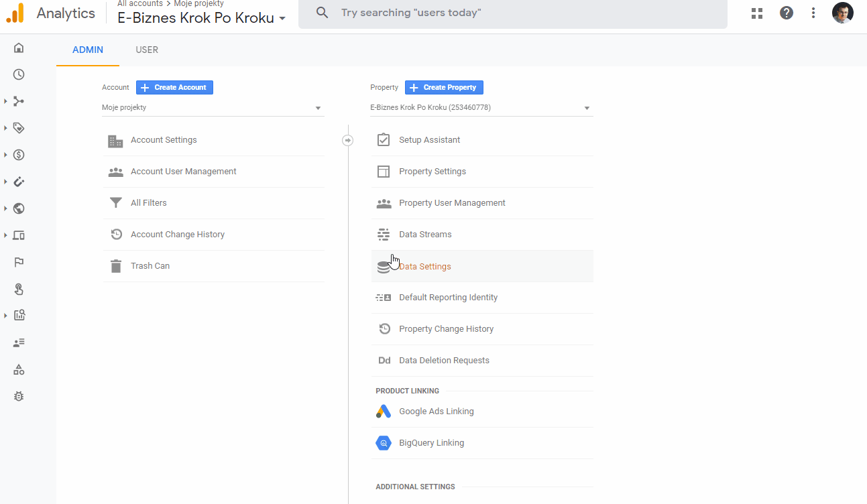
Task: Open the Google apps grid icon
Action: [x=757, y=13]
